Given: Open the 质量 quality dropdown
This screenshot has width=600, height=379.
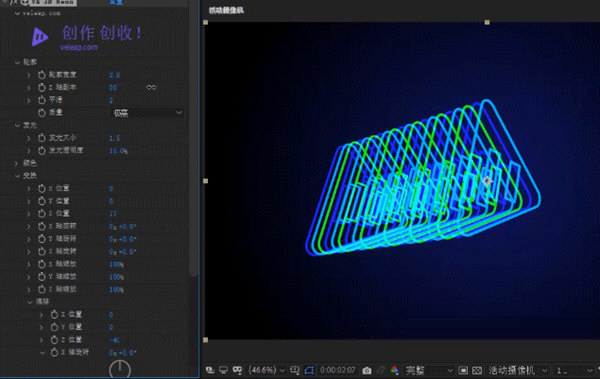Looking at the screenshot, I should point(147,113).
